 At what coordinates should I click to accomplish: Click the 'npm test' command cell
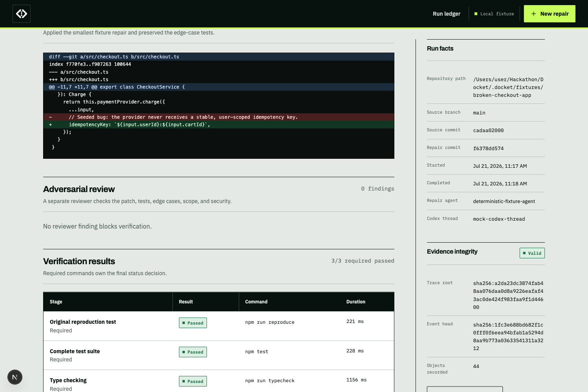257,352
